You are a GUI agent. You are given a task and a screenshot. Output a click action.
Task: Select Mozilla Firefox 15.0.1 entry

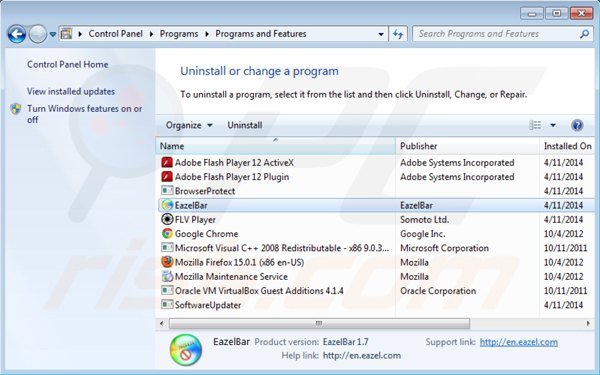pos(240,262)
